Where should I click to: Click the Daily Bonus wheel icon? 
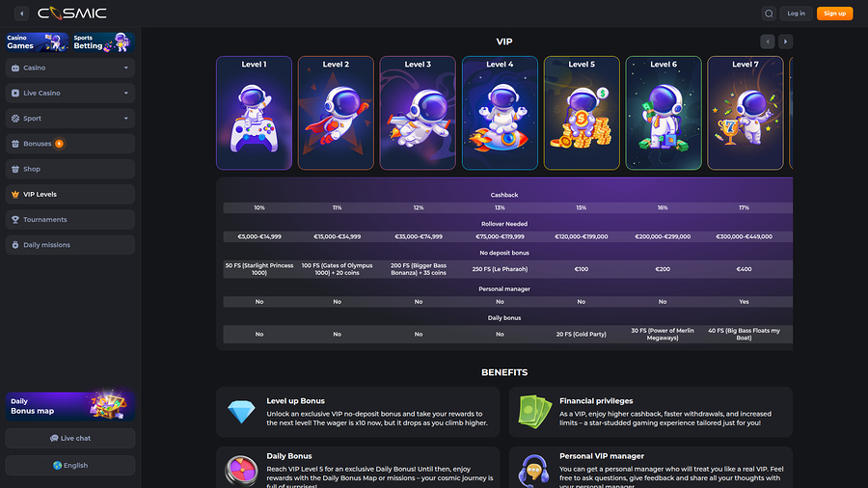(x=241, y=472)
